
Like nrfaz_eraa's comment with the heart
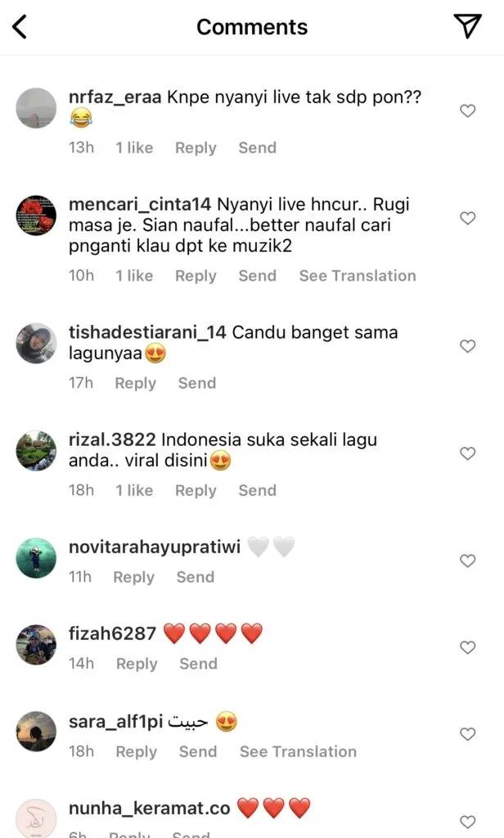[x=468, y=110]
